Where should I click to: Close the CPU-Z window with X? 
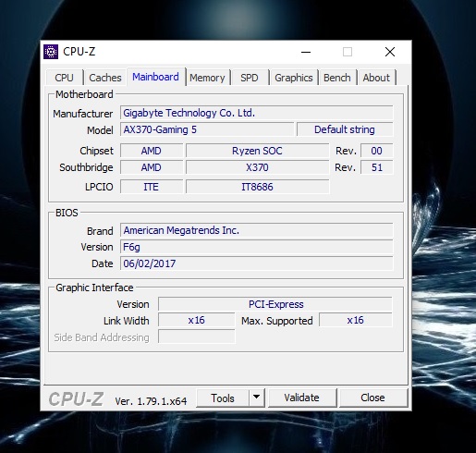click(x=390, y=52)
